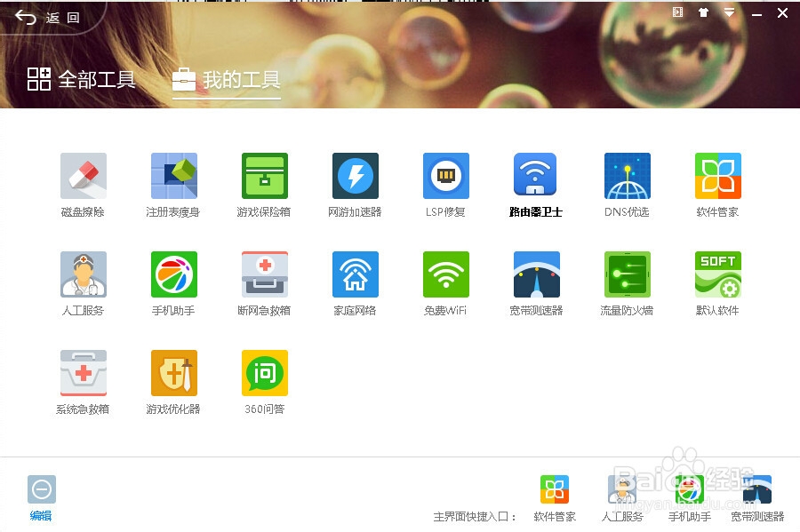Minimize the 360 tools window
This screenshot has height=532, width=800.
756,15
